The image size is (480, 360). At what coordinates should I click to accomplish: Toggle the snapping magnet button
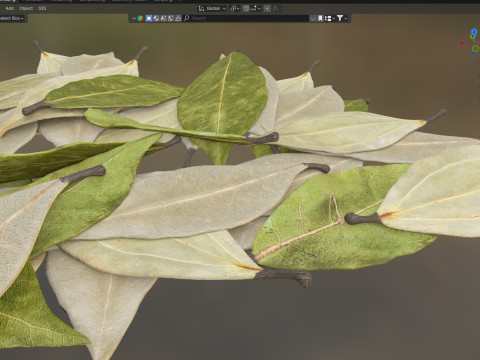click(246, 8)
